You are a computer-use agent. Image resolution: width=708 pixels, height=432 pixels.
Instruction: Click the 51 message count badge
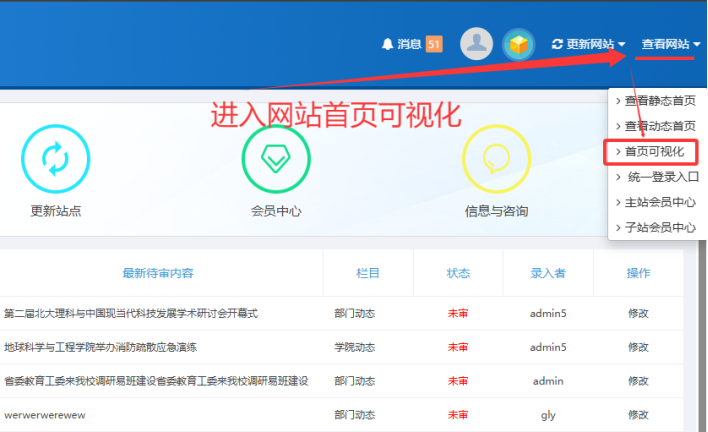tap(434, 44)
